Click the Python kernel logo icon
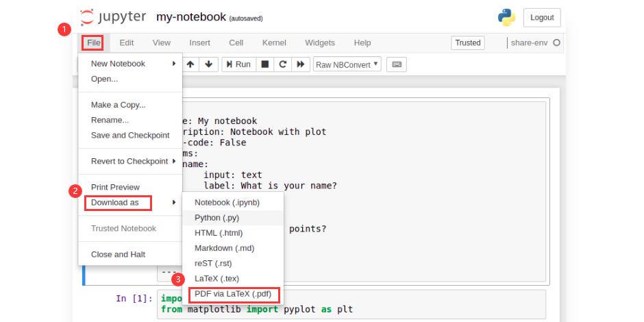Image resolution: width=644 pixels, height=322 pixels. click(x=506, y=18)
